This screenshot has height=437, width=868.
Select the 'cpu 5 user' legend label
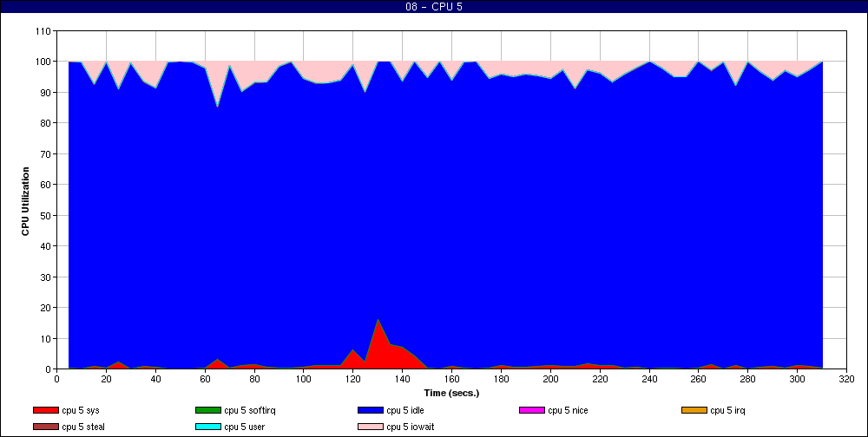pos(244,427)
